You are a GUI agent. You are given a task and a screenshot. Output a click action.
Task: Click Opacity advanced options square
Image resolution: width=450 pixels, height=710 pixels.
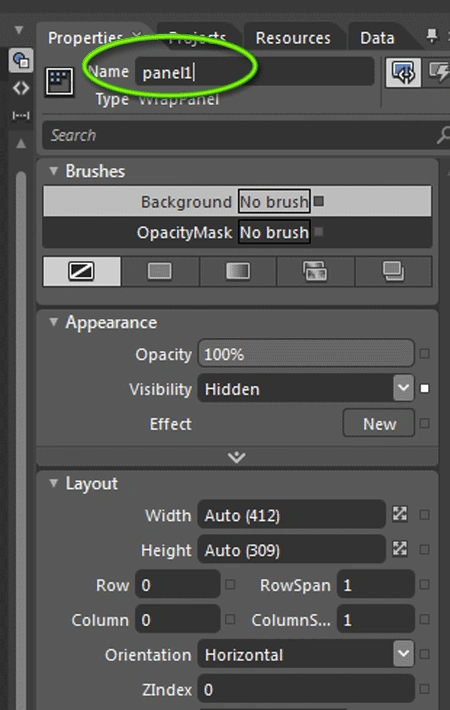point(425,354)
